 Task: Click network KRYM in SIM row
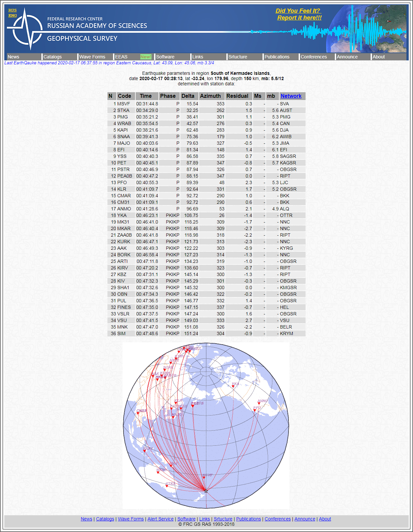(x=287, y=333)
